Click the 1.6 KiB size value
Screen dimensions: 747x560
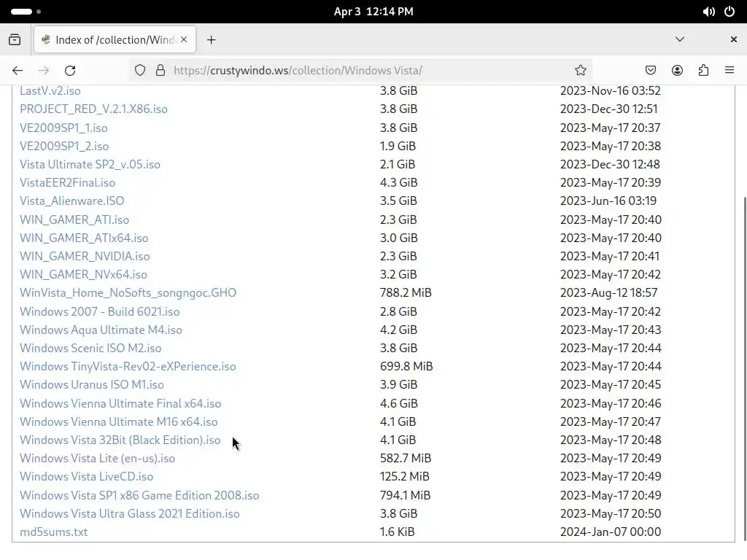coord(397,532)
